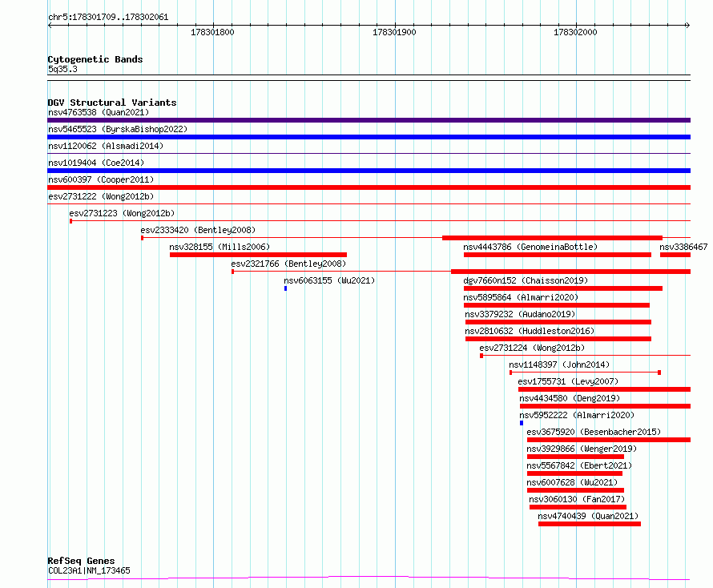713x588 pixels.
Task: Click the right end marker of nsv1148397
Action: (x=659, y=373)
